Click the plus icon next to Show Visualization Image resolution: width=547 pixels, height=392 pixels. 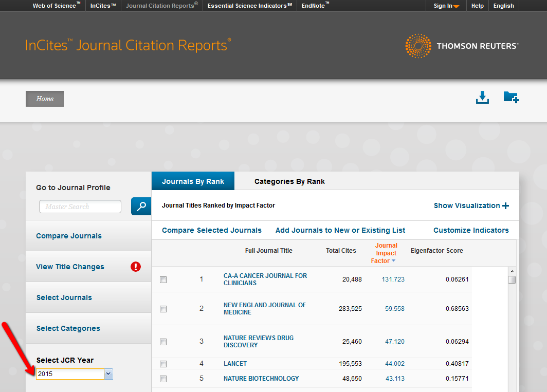click(x=506, y=206)
